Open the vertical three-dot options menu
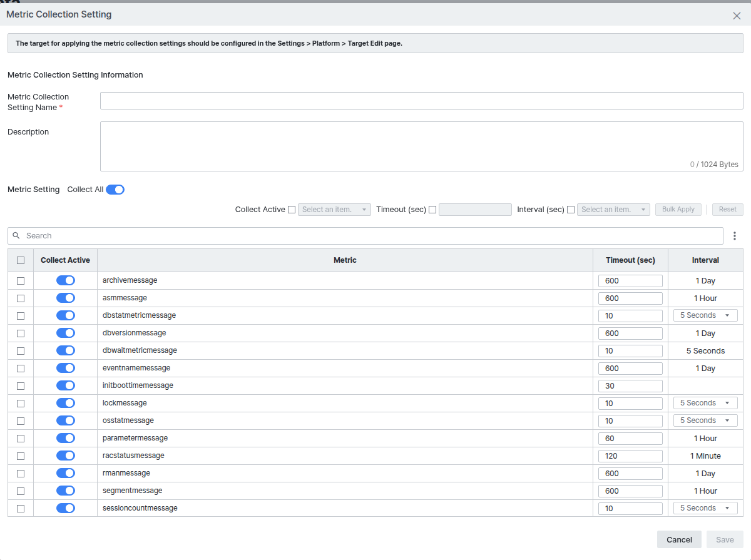 pos(735,236)
